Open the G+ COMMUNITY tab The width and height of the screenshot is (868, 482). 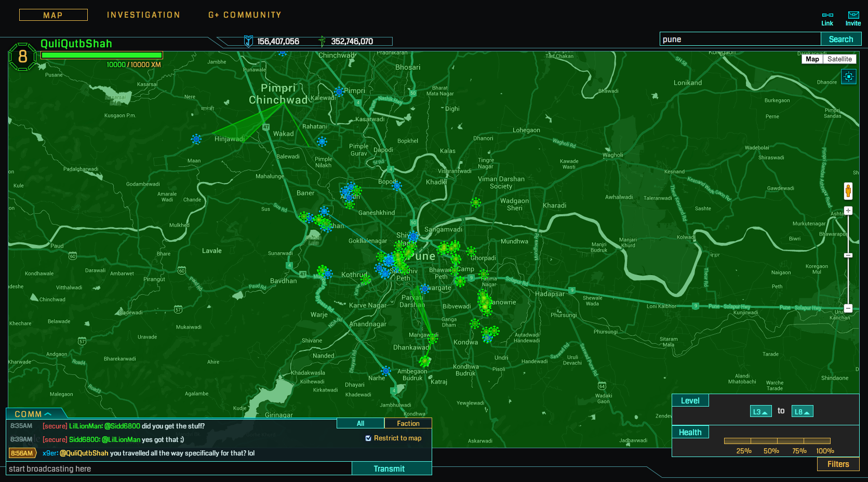click(245, 15)
